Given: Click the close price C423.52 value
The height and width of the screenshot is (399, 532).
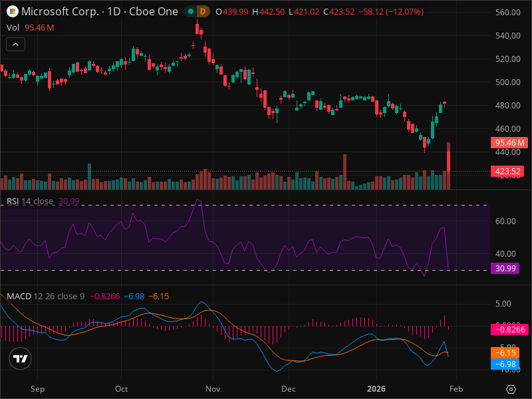Looking at the screenshot, I should pyautogui.click(x=339, y=11).
